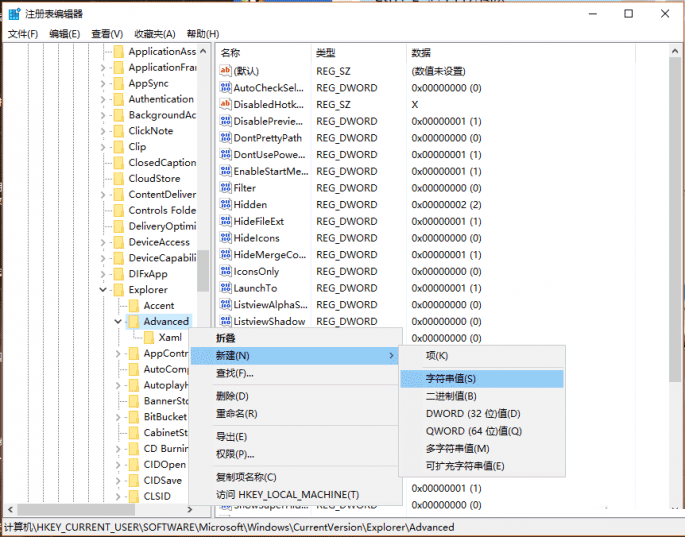This screenshot has height=537, width=685.
Task: Click 权限(P)... in the context menu
Action: (236, 454)
